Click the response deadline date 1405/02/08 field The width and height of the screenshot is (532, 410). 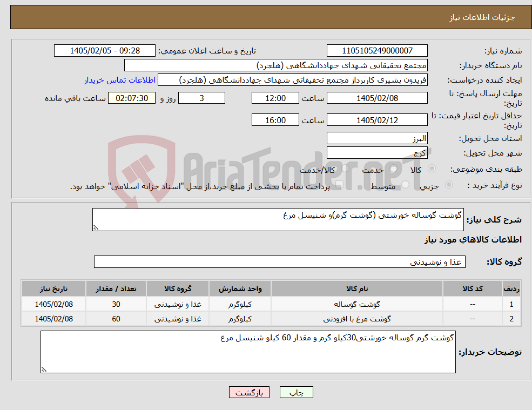click(377, 98)
